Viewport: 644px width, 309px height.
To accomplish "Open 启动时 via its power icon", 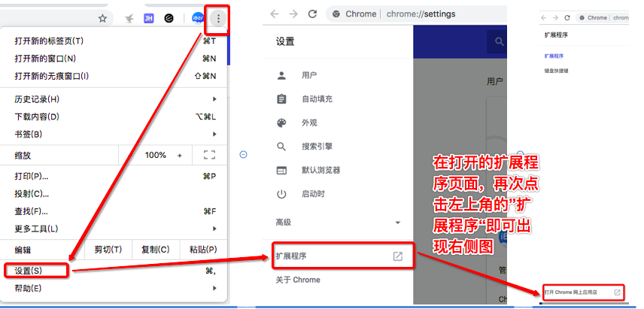I will 281,194.
